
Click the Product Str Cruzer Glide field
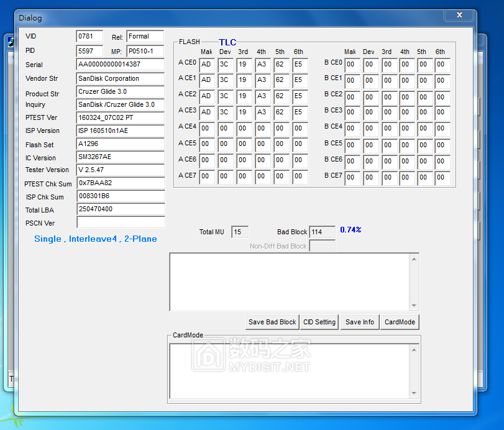pyautogui.click(x=120, y=92)
